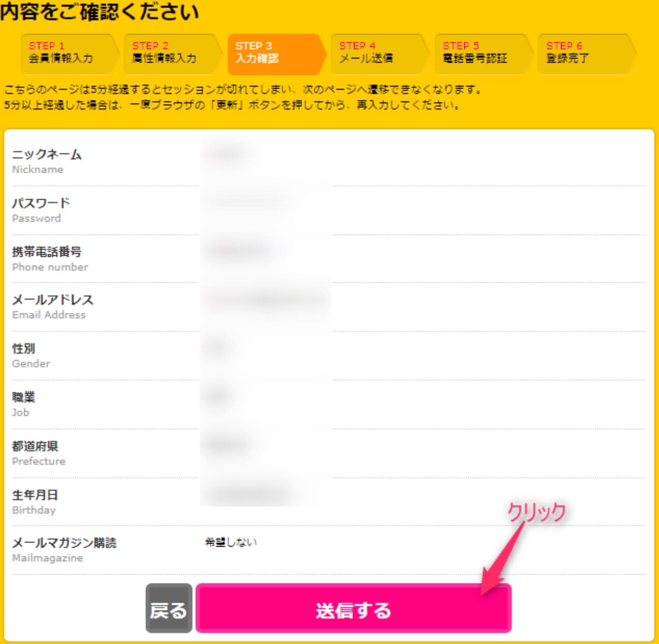Click the pink 送信する submit button
The width and height of the screenshot is (659, 644).
[353, 608]
